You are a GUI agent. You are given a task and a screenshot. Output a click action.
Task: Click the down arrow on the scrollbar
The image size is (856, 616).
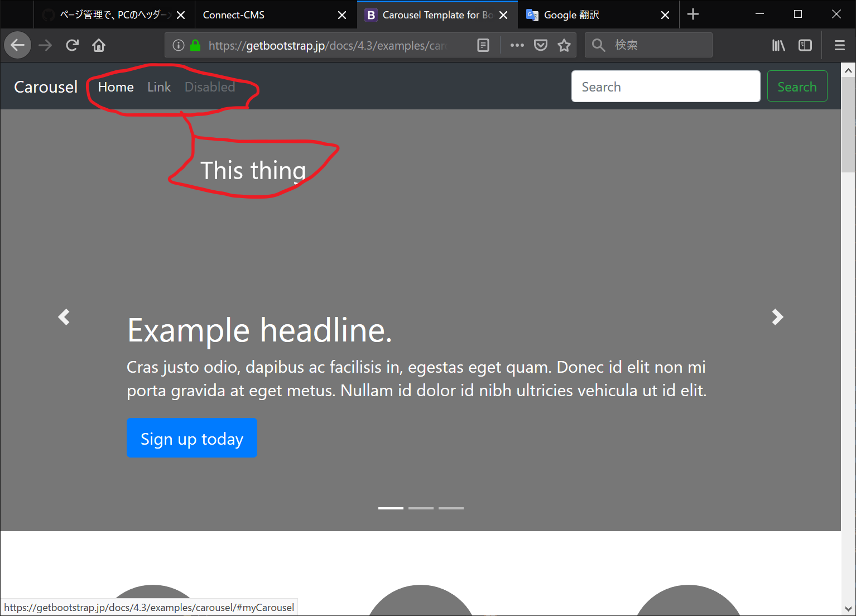849,610
